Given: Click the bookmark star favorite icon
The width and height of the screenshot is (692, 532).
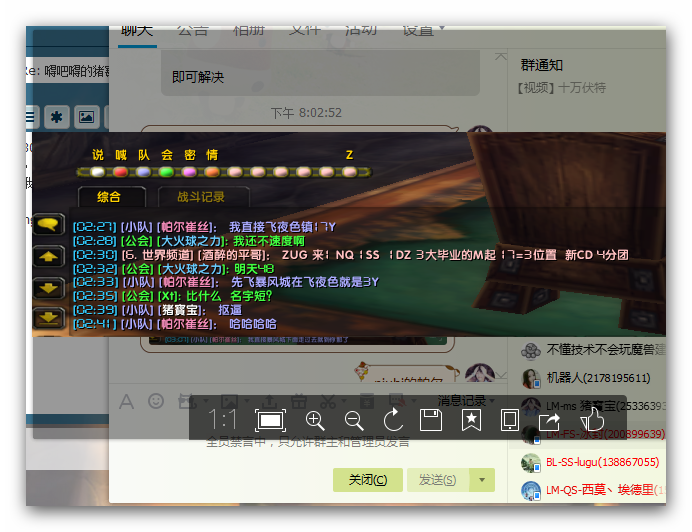Looking at the screenshot, I should tap(471, 420).
